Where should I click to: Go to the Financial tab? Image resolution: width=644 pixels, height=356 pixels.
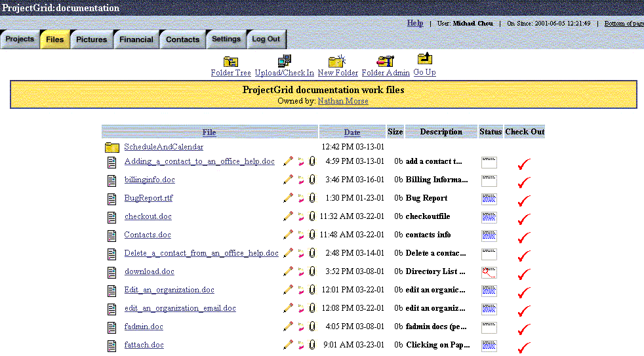[x=136, y=39]
